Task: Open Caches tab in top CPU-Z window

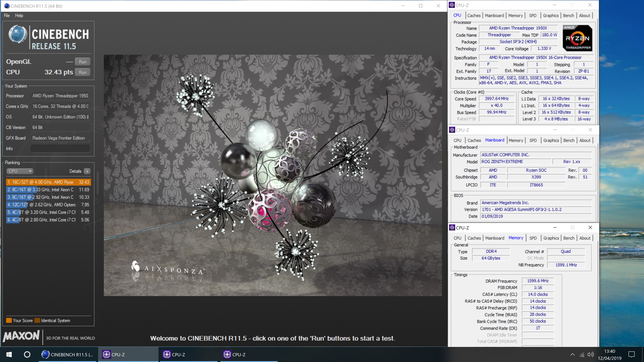Action: click(474, 15)
